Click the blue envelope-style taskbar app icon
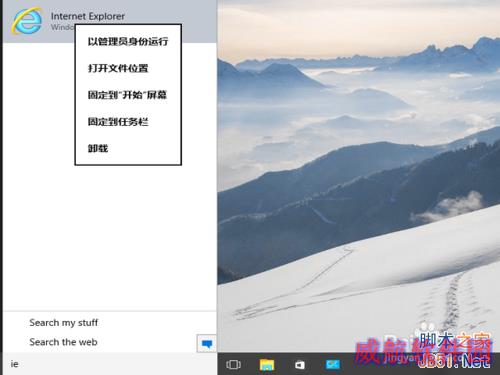 click(333, 364)
